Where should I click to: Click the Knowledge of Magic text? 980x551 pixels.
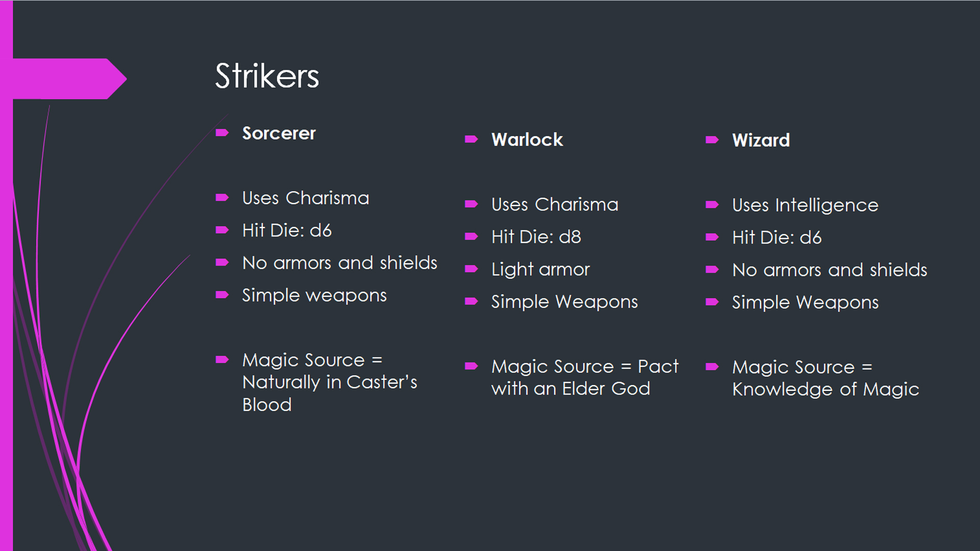coord(825,389)
